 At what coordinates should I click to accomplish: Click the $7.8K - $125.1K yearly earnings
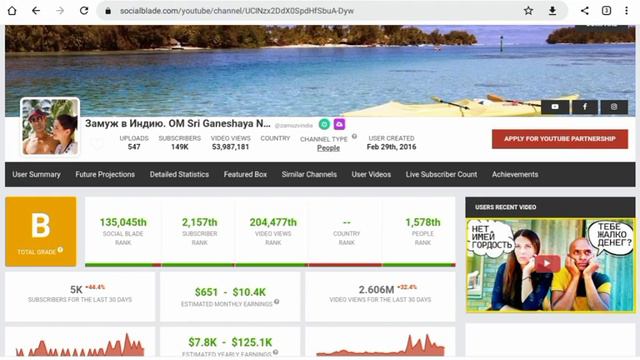coord(230,342)
